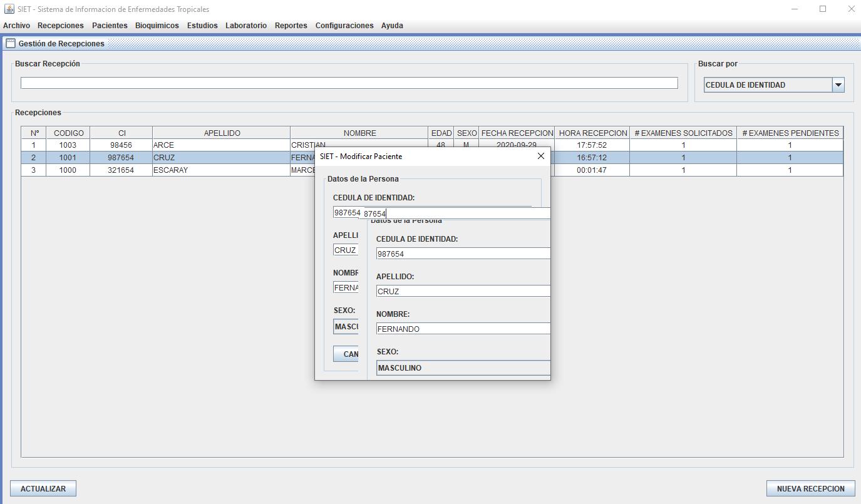Open the Estudios menu
This screenshot has height=504, width=861.
(x=202, y=26)
